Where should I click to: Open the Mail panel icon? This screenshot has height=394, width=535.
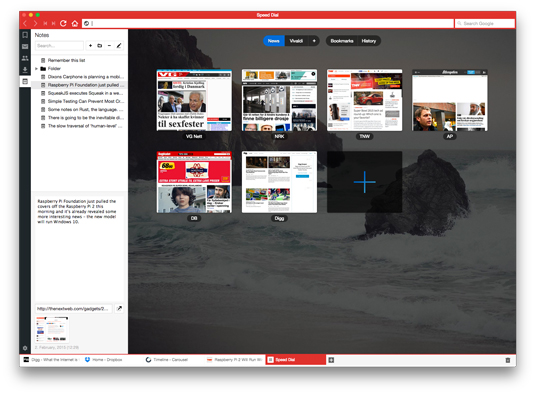[25, 46]
